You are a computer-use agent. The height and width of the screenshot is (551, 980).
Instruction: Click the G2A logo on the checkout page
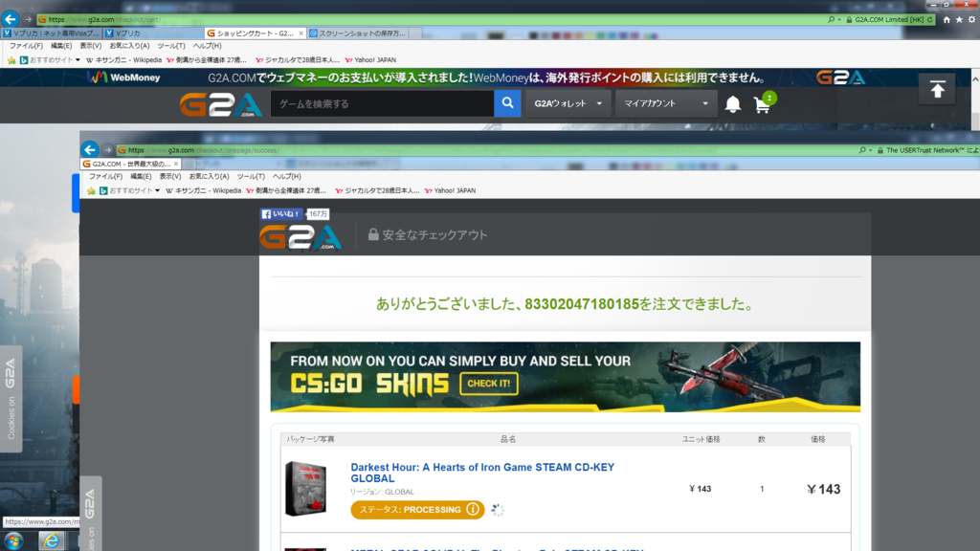pos(301,237)
